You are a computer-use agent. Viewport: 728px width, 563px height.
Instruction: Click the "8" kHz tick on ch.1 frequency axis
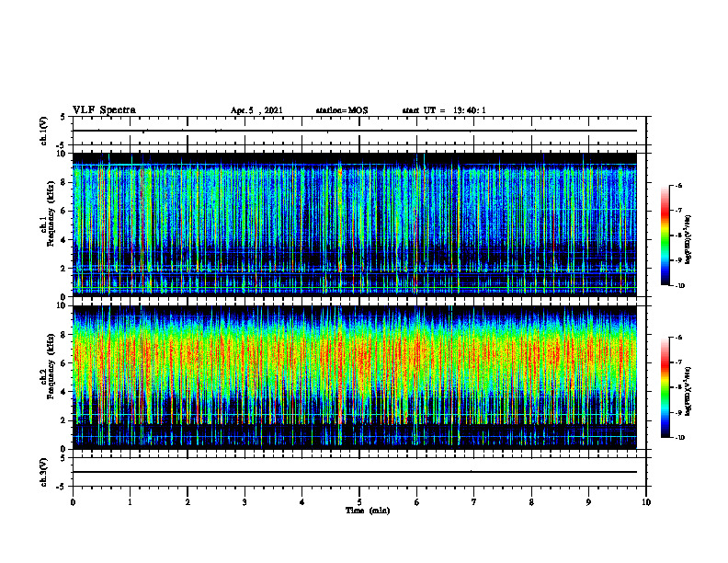pos(64,182)
